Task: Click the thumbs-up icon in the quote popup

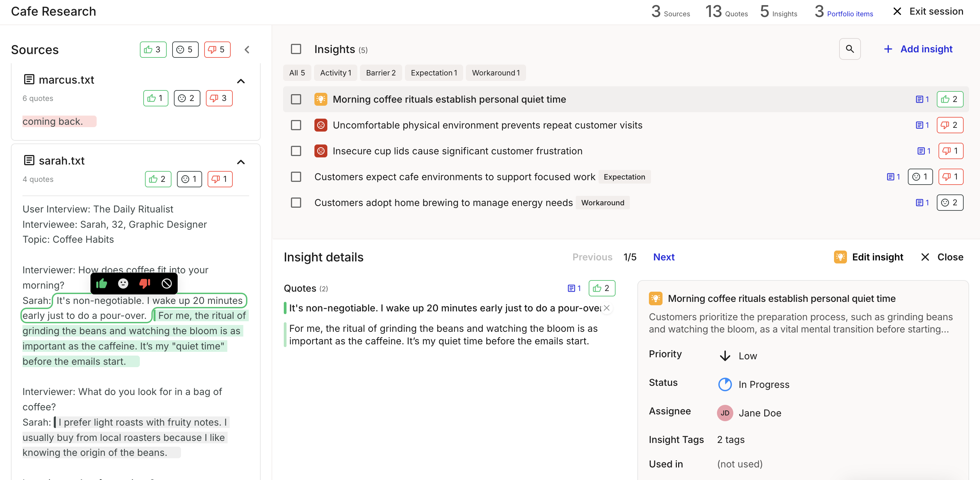Action: point(102,284)
